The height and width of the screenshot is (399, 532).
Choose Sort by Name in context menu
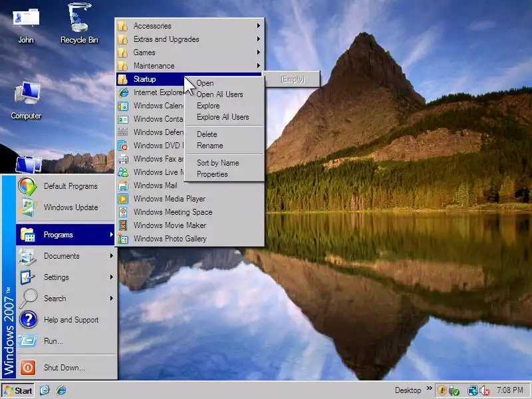click(x=225, y=163)
